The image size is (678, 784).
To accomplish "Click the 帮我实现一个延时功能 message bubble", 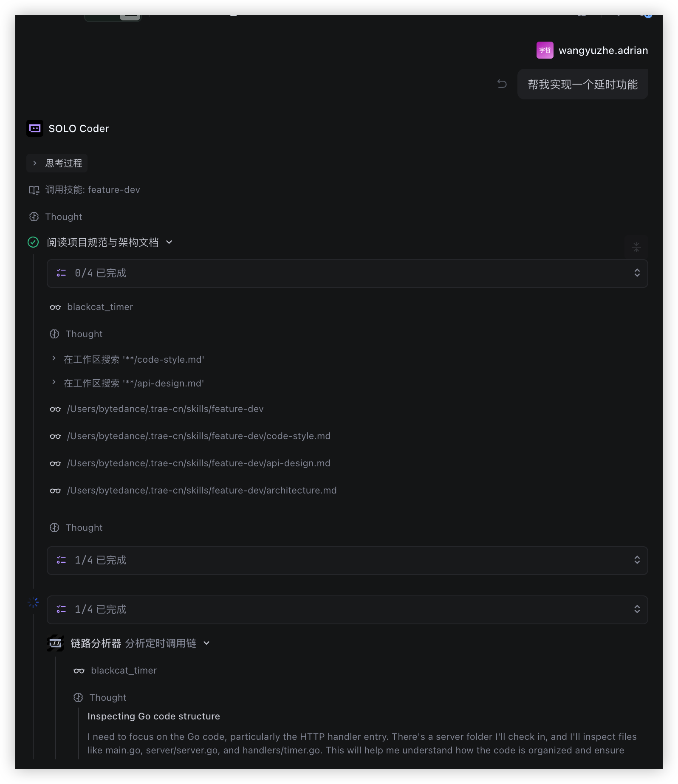I will coord(582,85).
